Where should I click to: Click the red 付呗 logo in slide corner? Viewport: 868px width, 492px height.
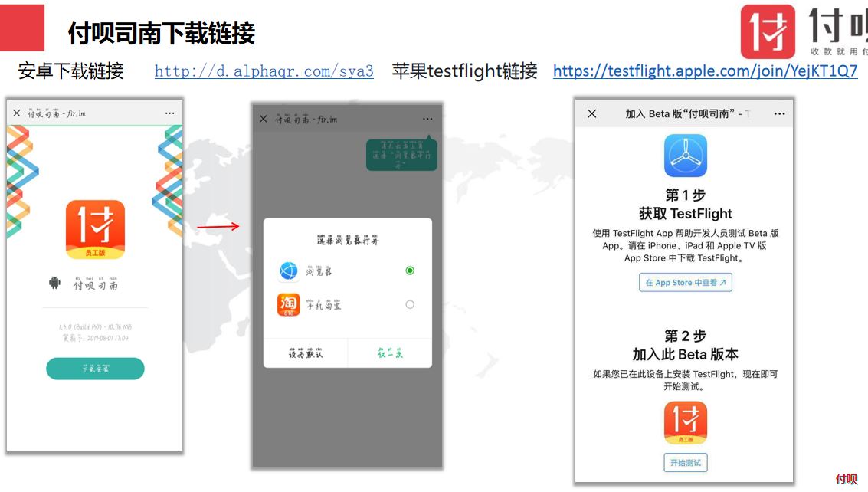coord(768,31)
